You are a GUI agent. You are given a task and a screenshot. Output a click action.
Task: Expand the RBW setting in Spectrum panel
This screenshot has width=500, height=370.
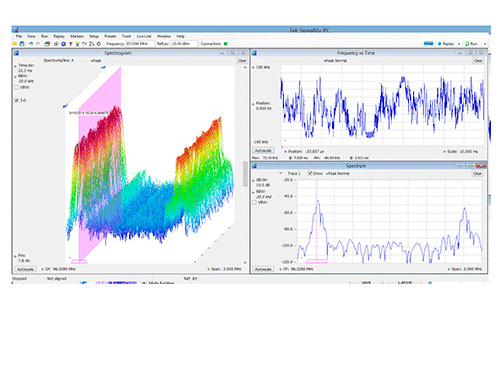[253, 192]
